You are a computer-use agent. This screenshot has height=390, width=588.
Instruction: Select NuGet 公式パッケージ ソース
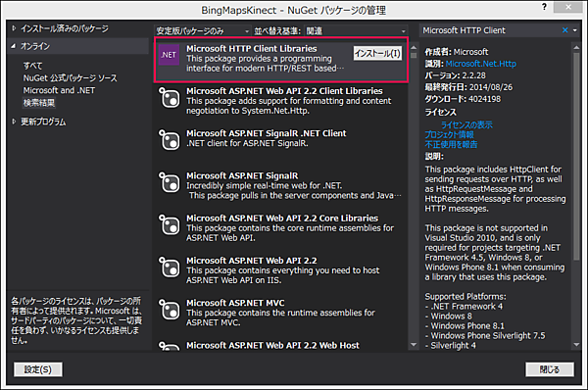(x=71, y=78)
